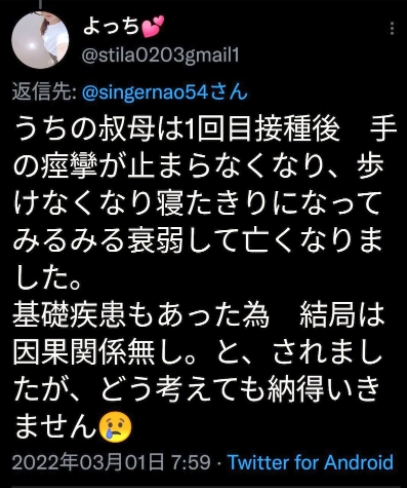
Task: Click the crying face emoji
Action: (116, 427)
